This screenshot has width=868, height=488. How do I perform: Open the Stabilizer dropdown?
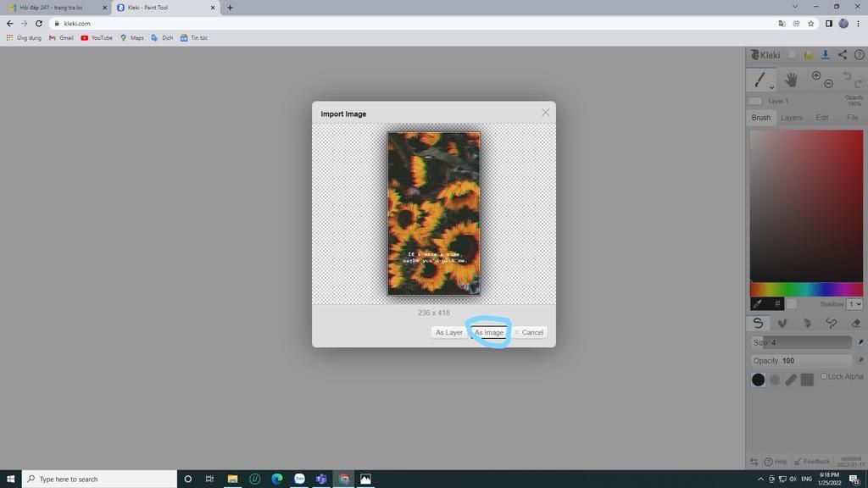click(854, 304)
